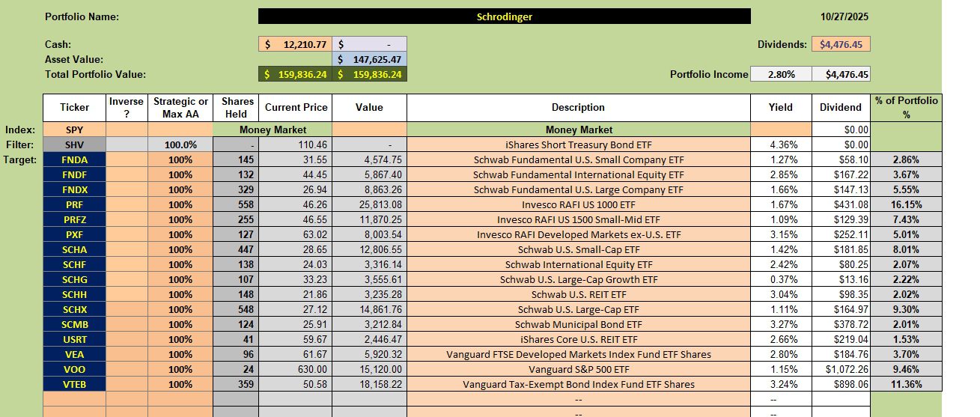Click the SHV 100.0% allocation cell
Screen dimensions: 980x417
pos(180,144)
